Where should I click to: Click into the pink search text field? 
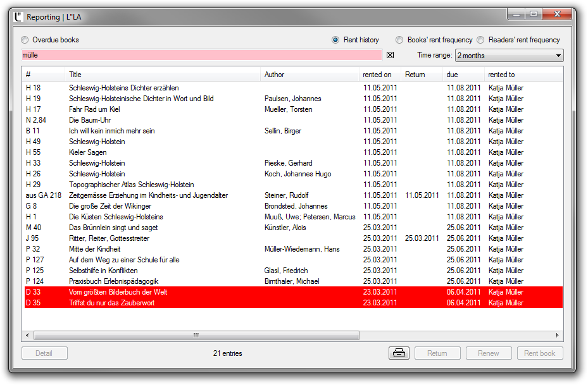(x=201, y=55)
